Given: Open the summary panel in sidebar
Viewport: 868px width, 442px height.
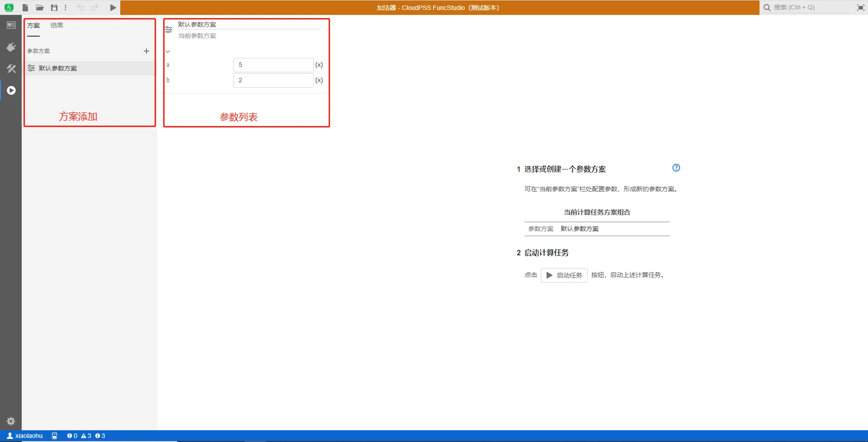Looking at the screenshot, I should 11,25.
